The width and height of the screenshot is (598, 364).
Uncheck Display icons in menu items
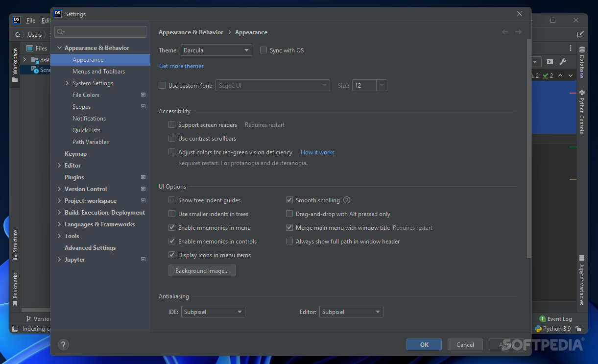point(172,255)
